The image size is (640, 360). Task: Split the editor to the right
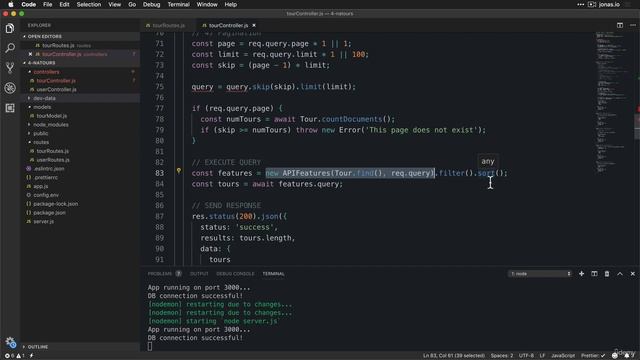pos(620,25)
